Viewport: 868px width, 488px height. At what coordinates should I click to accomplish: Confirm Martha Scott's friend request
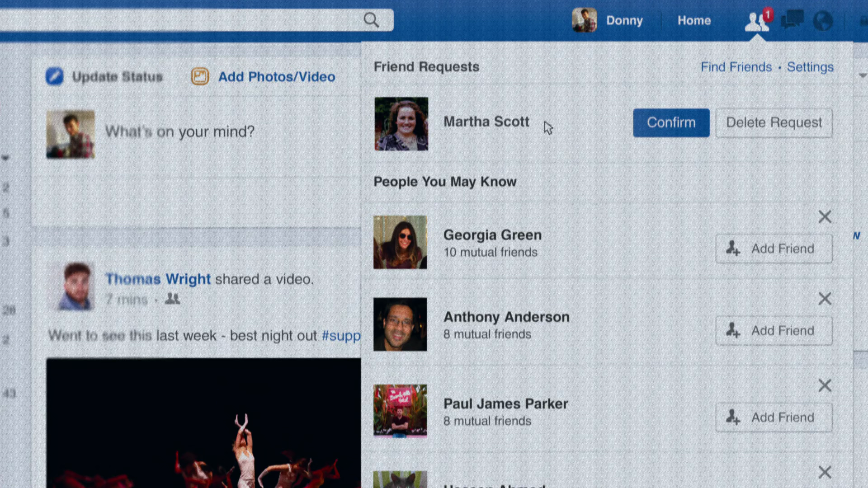671,122
